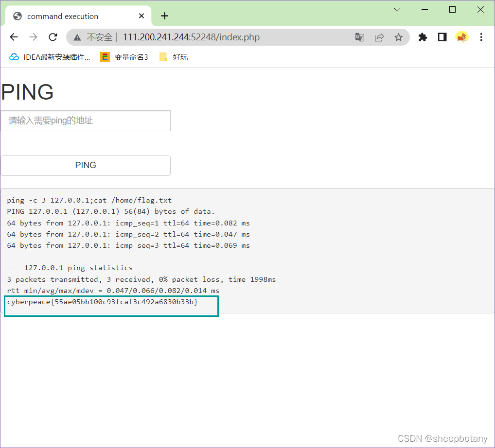Open the Google Translate page icon
495x448 pixels.
click(359, 37)
